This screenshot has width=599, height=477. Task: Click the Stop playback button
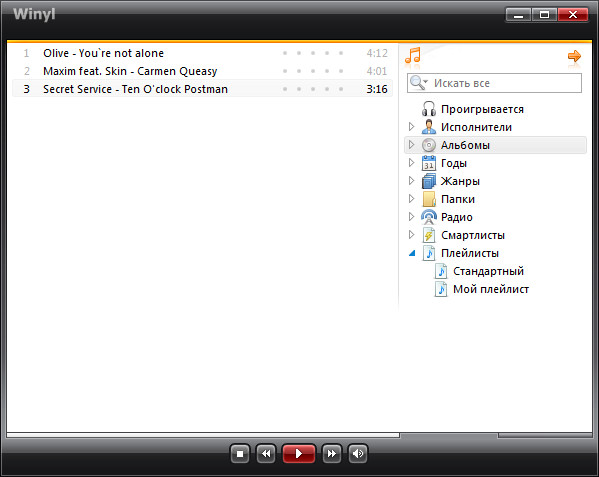click(x=240, y=454)
